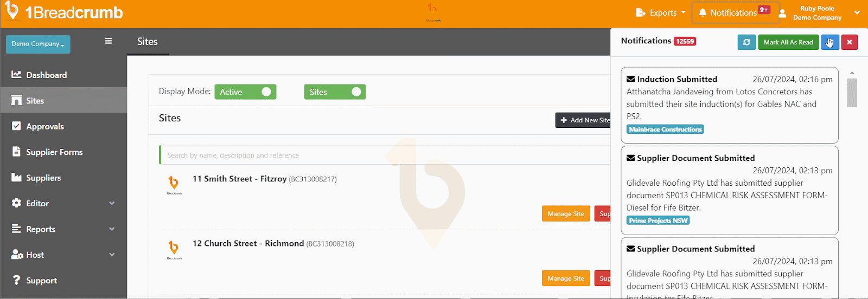Open 11 Smith Street - Fitzroy site
The width and height of the screenshot is (868, 299).
[239, 179]
